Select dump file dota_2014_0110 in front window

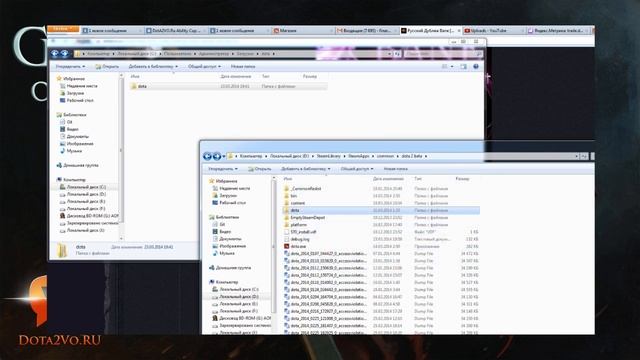(325, 261)
